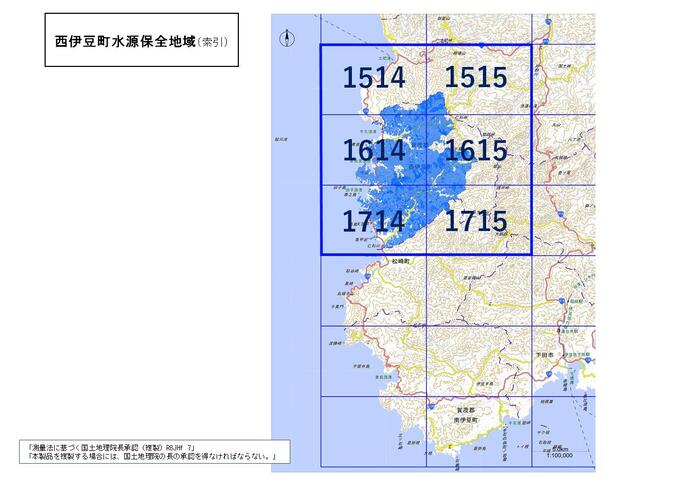Click the 賀茂郡 label on the map
Viewport: 690px width, 478px height.
click(465, 410)
